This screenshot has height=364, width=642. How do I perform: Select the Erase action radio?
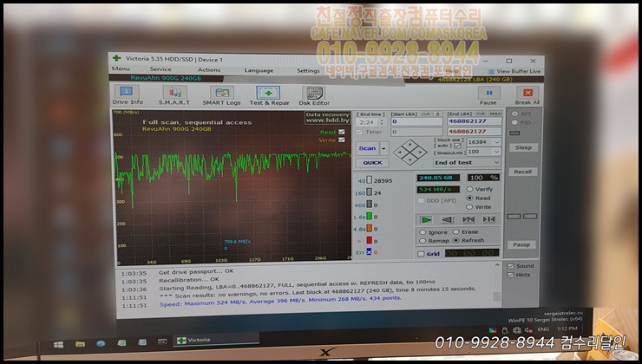click(x=455, y=232)
